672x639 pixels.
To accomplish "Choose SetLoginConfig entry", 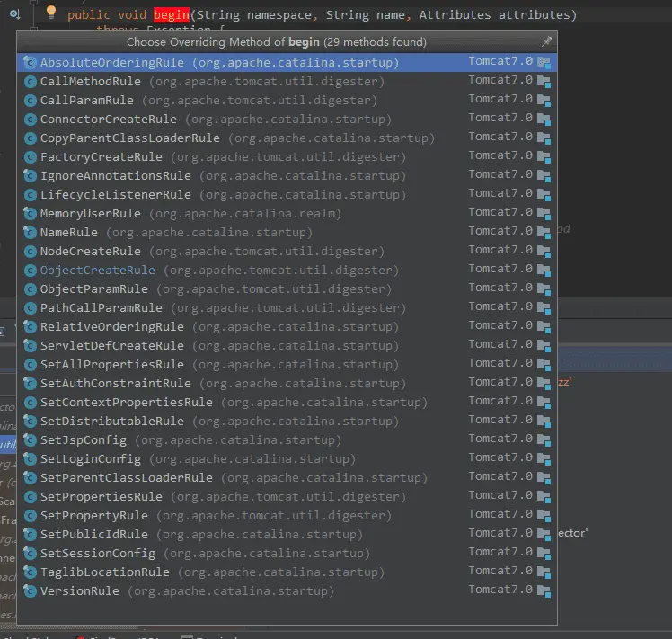I will click(x=287, y=458).
